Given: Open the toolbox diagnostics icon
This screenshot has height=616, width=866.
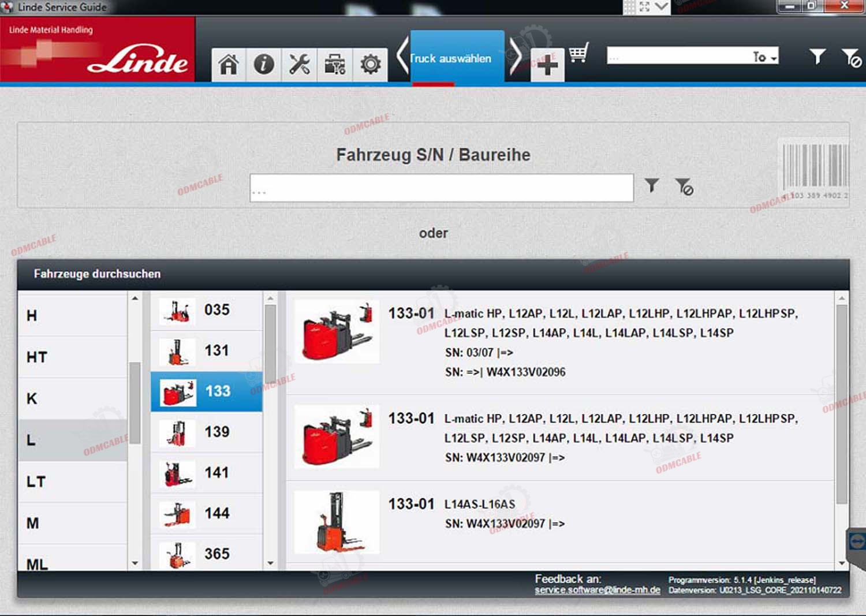Looking at the screenshot, I should 335,64.
